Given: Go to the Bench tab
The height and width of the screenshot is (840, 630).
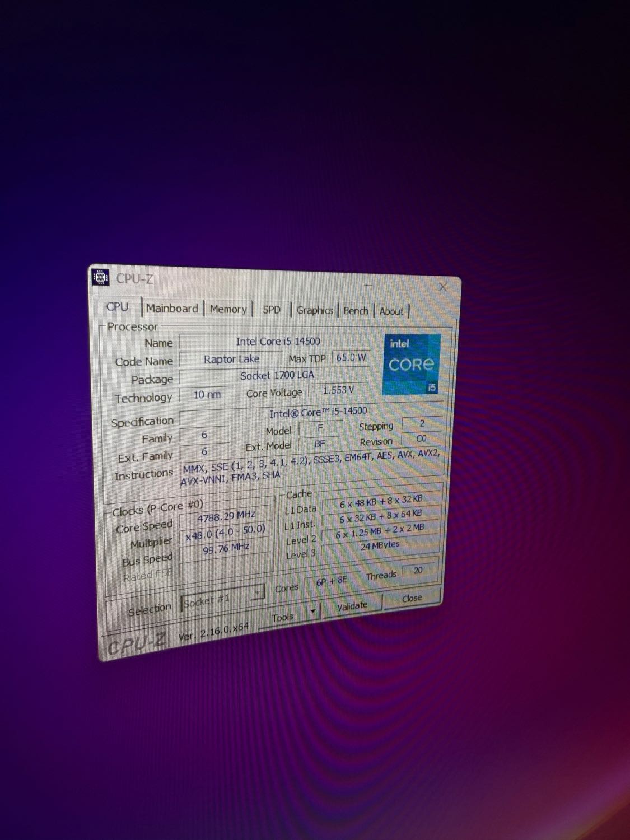Looking at the screenshot, I should coord(356,311).
